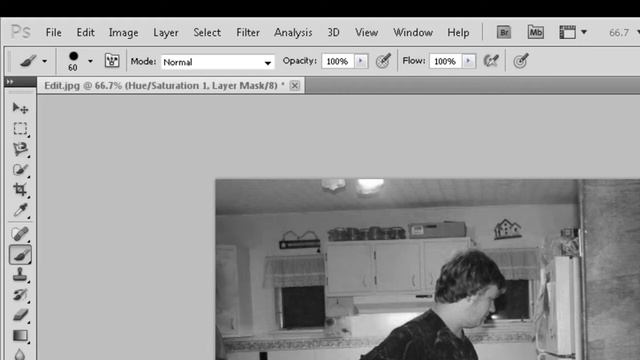Open the View Extras dropdown
640x360 pixels.
(x=573, y=32)
